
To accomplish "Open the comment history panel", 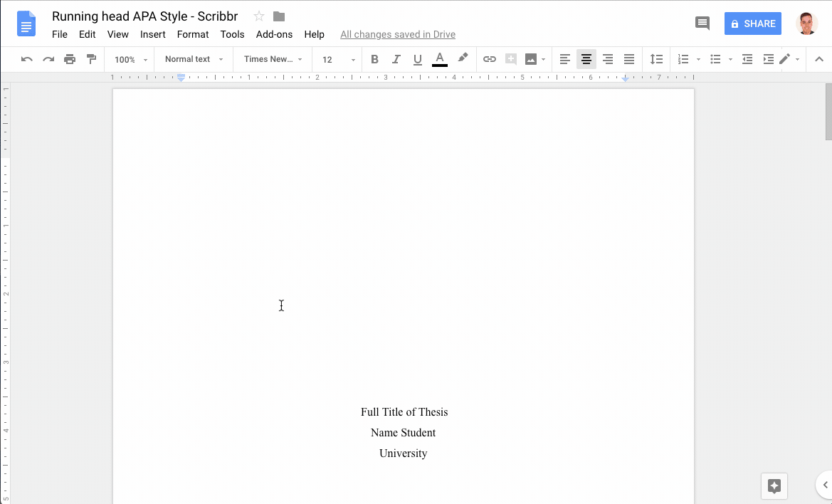I will coord(702,23).
